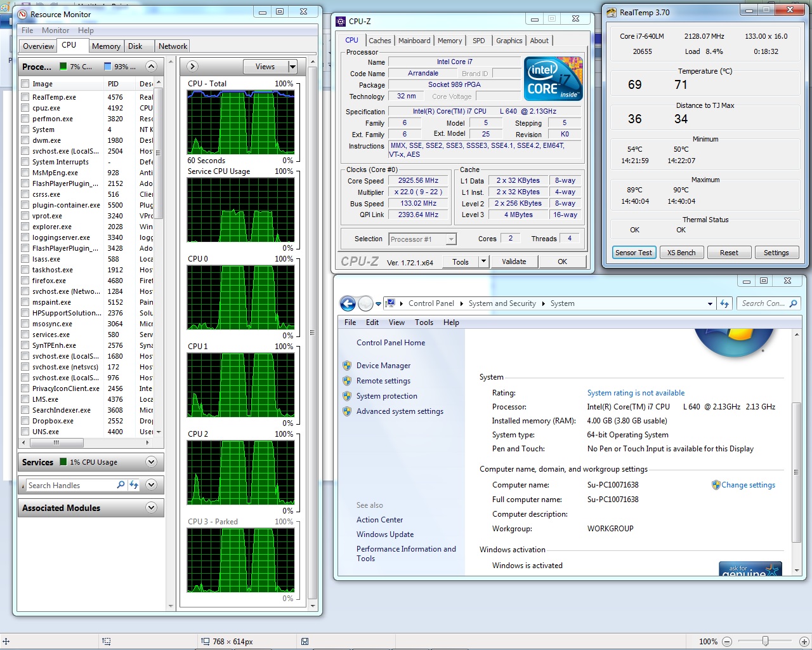Click the shield icon beside System protection
The height and width of the screenshot is (650, 812).
[347, 396]
